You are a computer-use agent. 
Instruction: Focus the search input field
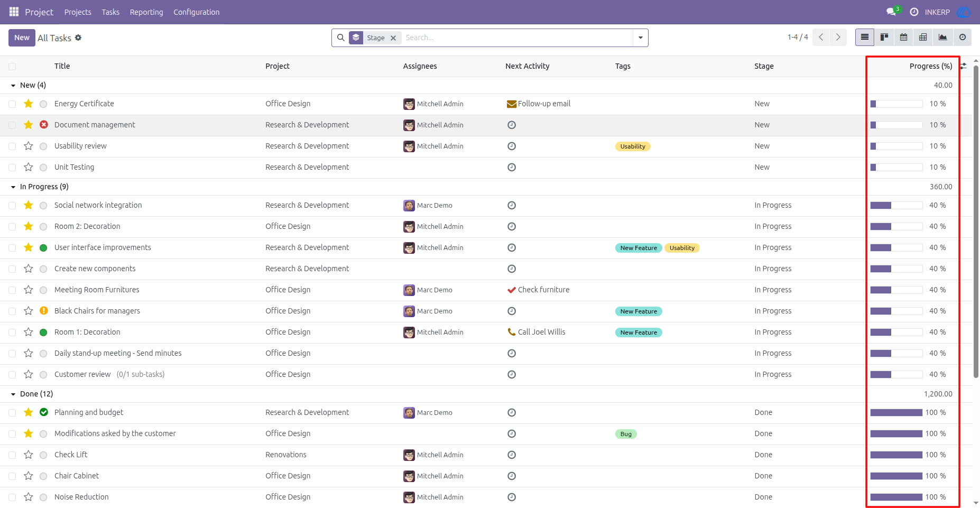[x=517, y=38]
